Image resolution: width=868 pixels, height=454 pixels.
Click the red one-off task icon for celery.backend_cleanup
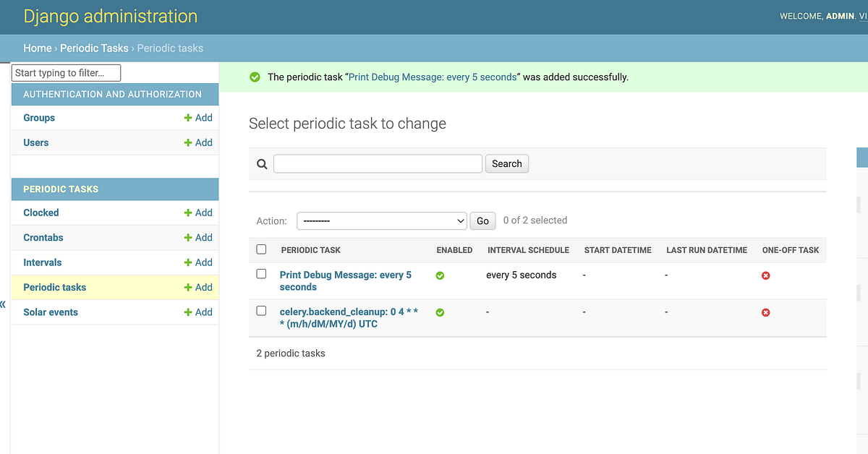pos(766,312)
